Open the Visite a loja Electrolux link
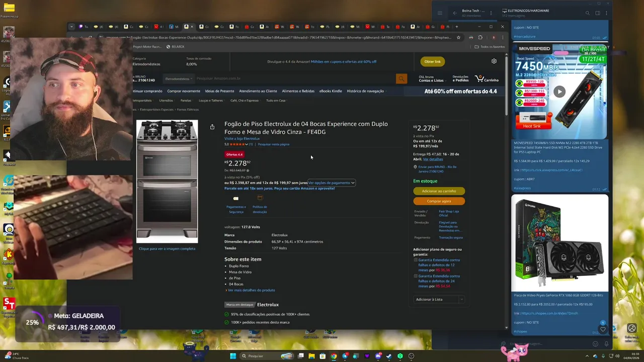 tap(242, 139)
